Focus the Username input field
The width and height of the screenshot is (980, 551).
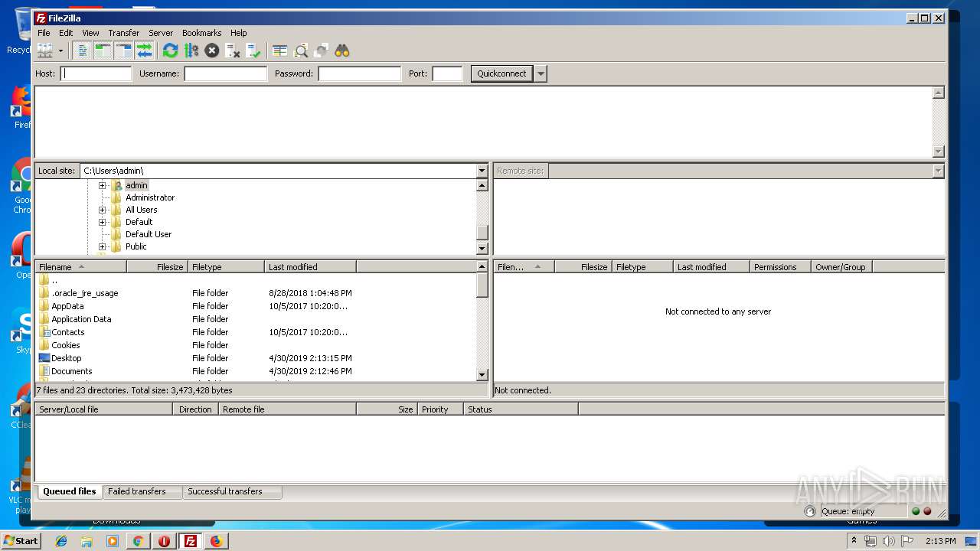pos(226,73)
